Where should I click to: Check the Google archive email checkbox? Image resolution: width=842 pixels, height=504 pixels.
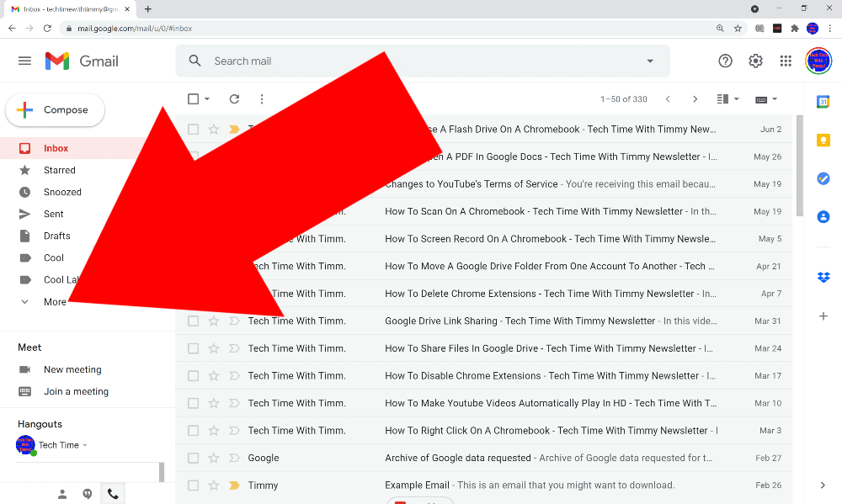point(194,458)
